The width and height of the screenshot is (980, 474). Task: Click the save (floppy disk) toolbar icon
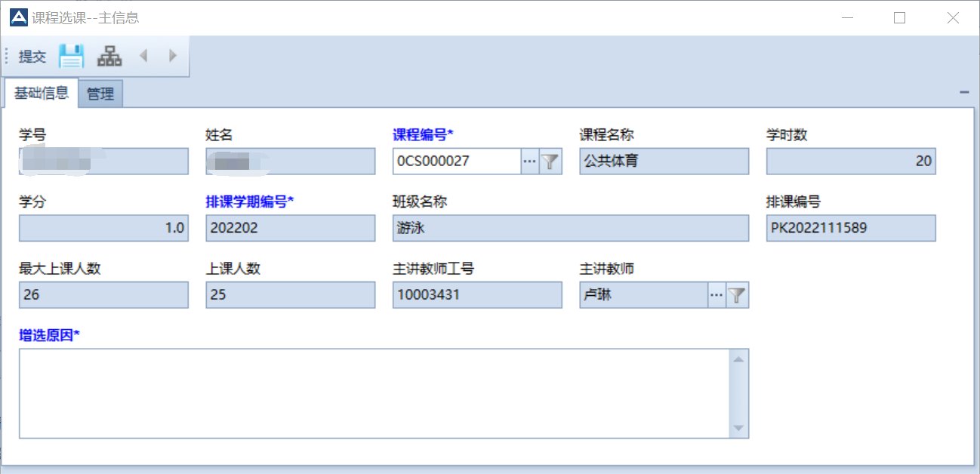click(x=72, y=55)
